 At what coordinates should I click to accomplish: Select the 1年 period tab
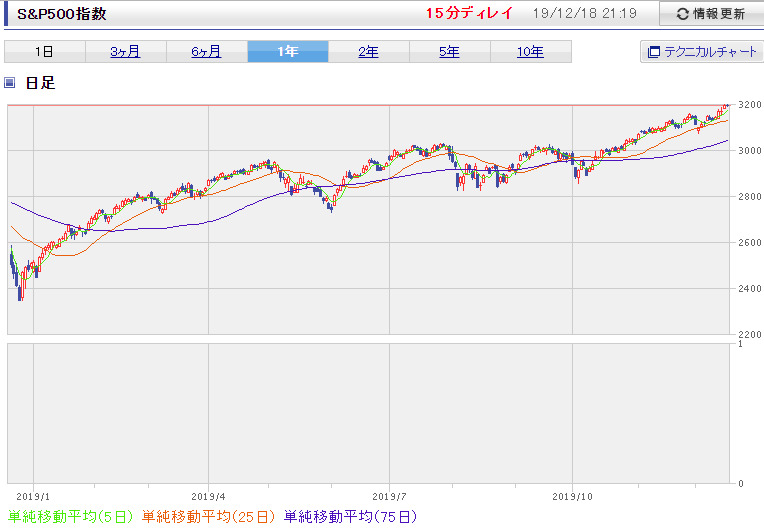(x=288, y=52)
